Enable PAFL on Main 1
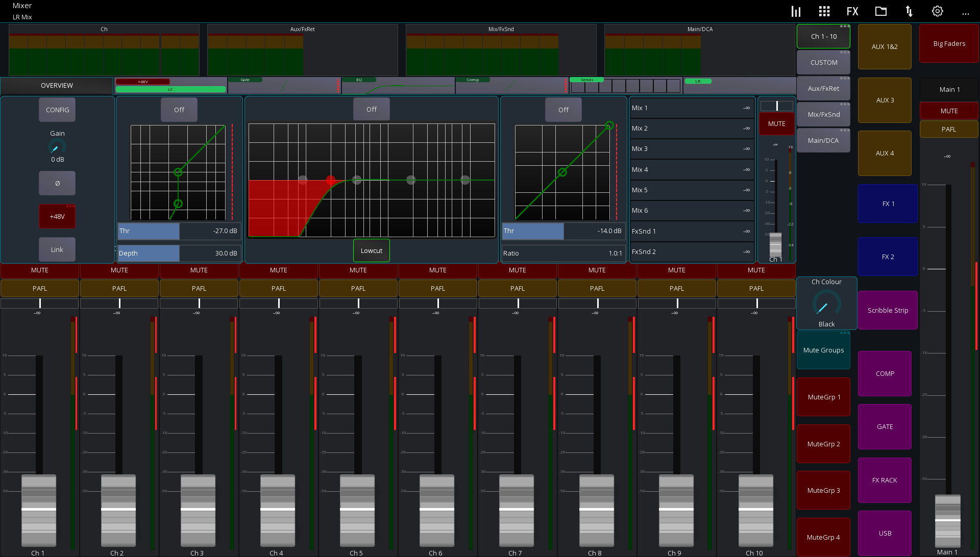980x557 pixels. point(948,129)
